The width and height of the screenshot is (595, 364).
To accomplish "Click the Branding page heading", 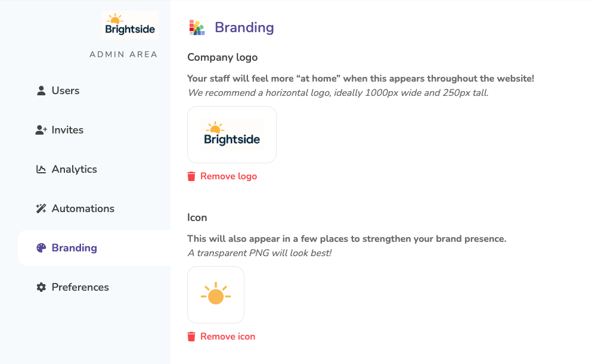I will (244, 27).
